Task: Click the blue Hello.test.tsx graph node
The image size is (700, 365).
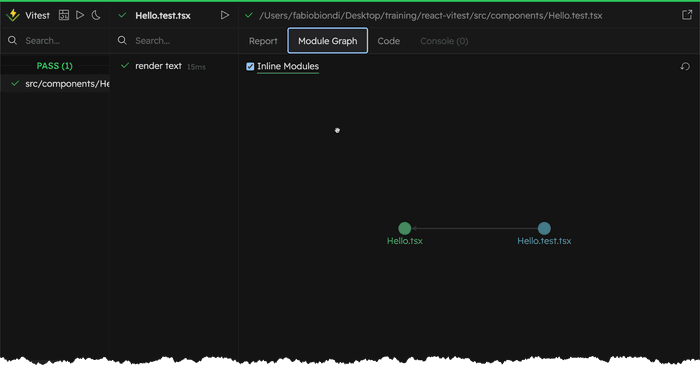Action: 544,228
